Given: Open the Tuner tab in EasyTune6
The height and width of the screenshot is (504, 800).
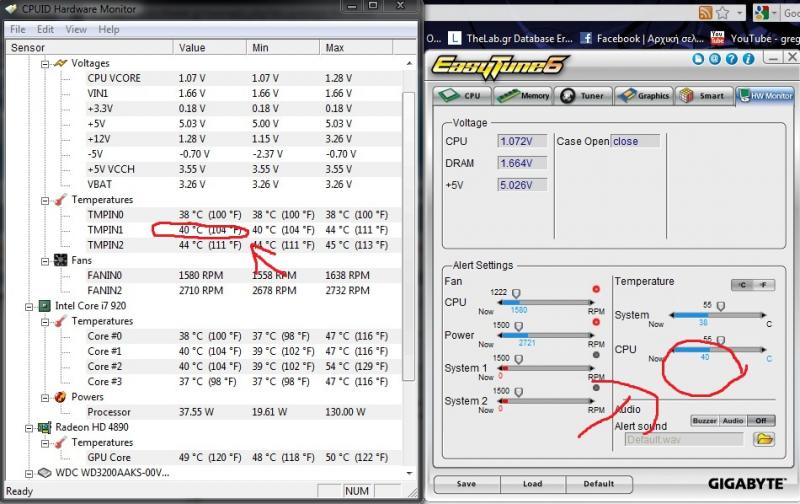Looking at the screenshot, I should pyautogui.click(x=583, y=95).
